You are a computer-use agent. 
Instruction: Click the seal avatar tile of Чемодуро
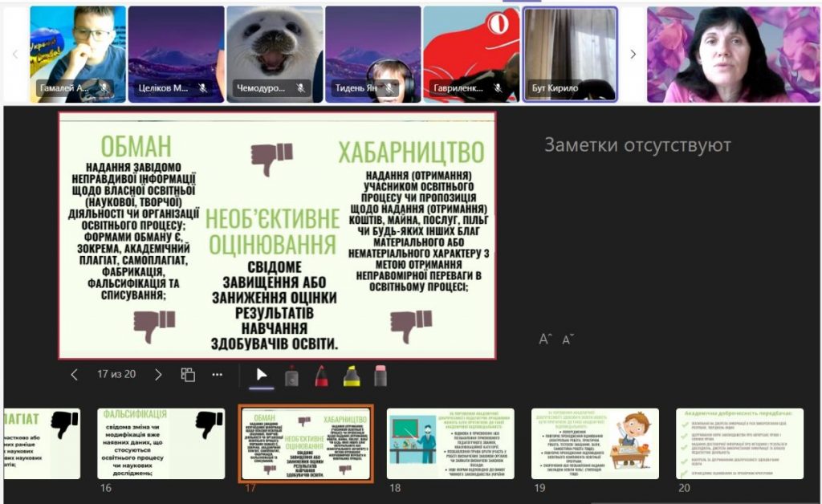tap(275, 55)
